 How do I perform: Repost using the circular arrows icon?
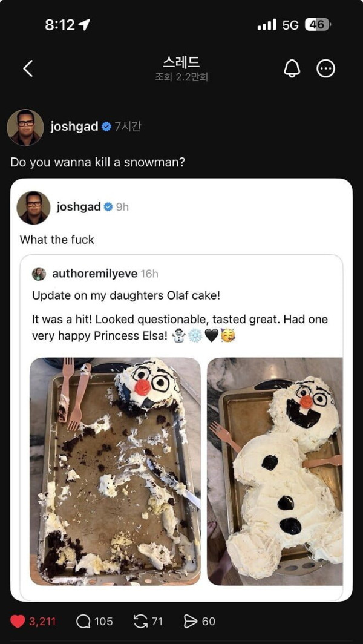(x=141, y=622)
